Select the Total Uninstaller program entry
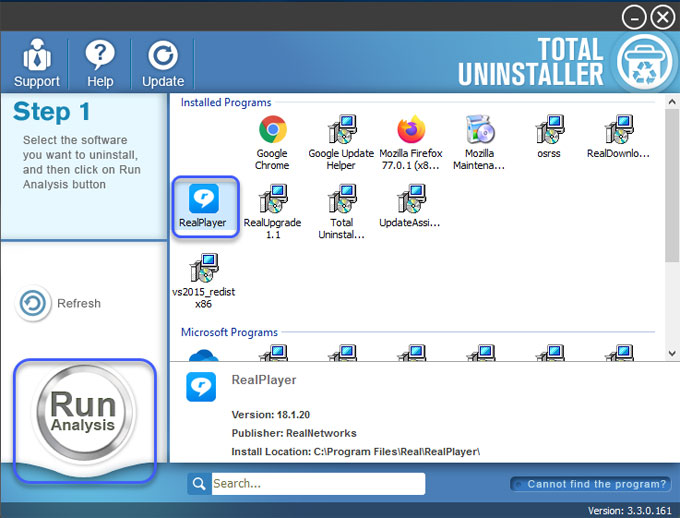 [341, 212]
